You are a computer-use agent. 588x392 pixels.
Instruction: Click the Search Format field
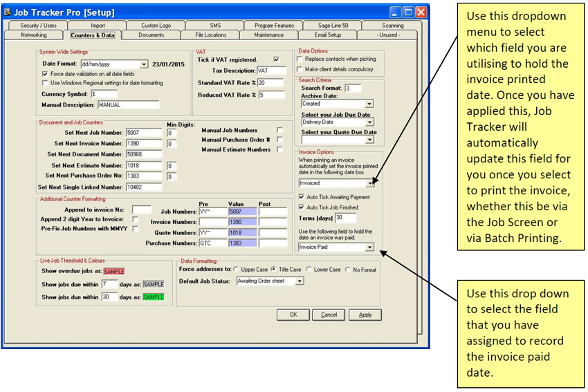[353, 88]
